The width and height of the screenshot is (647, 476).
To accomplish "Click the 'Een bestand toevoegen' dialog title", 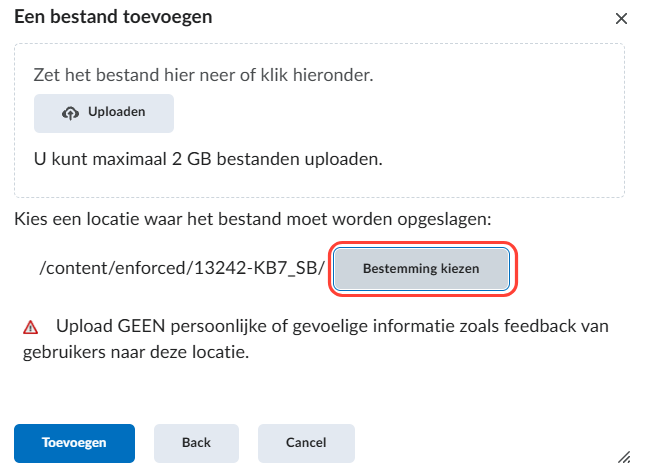I will point(113,17).
